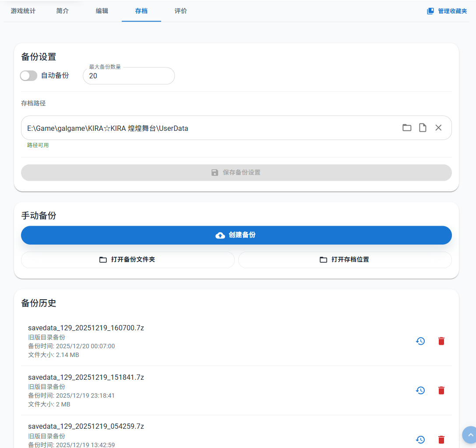The width and height of the screenshot is (476, 448).
Task: Click 打开存档位置 button
Action: coord(345,259)
